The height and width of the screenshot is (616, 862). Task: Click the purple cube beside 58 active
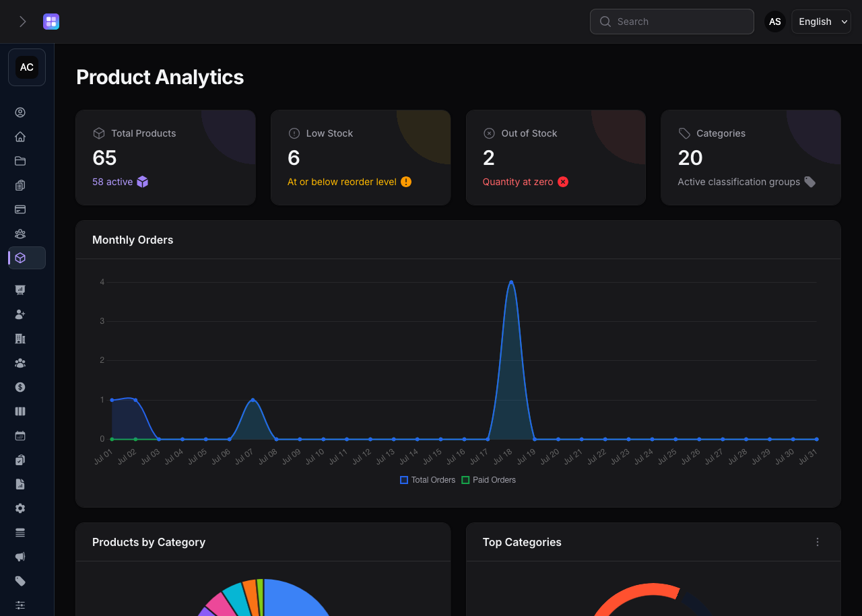(x=142, y=182)
